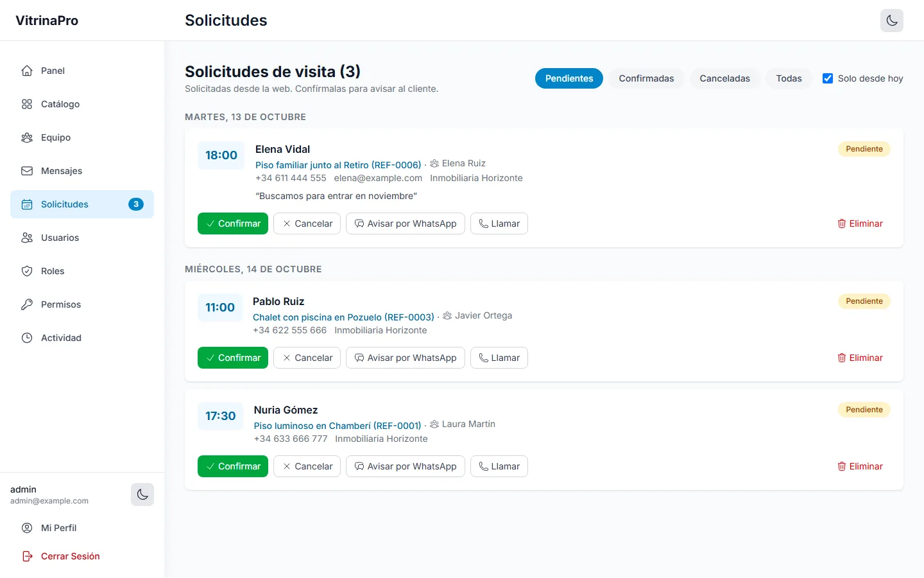Click the solicitudes badge showing 3

tap(136, 204)
